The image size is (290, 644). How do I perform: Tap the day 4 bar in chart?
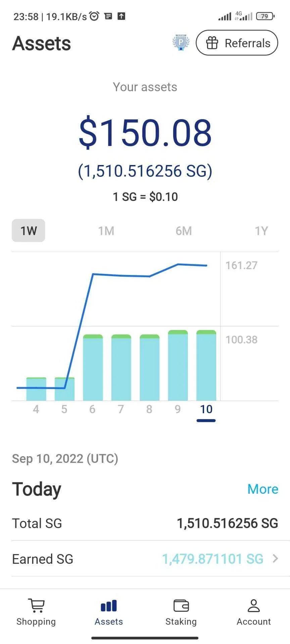[36, 389]
